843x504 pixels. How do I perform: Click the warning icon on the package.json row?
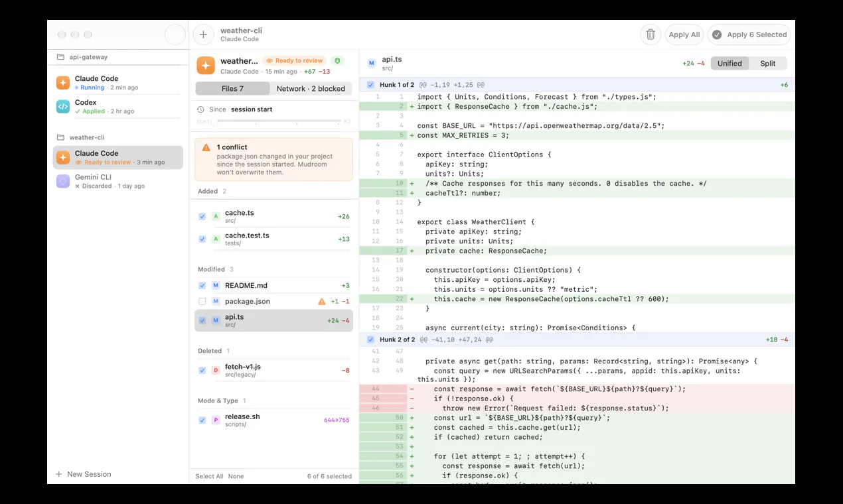click(322, 302)
